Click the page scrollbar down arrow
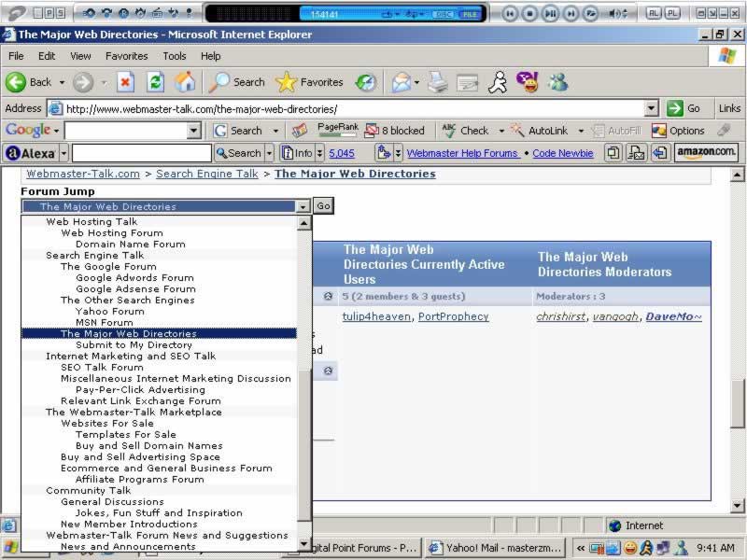 coord(737,505)
